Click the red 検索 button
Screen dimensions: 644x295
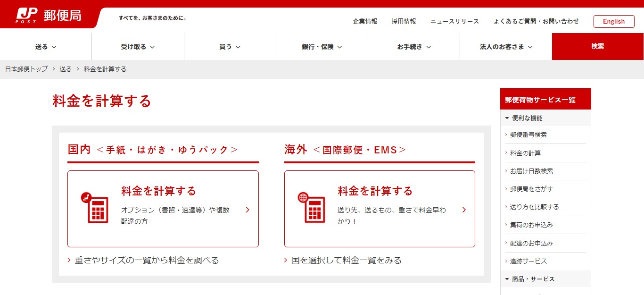click(598, 46)
